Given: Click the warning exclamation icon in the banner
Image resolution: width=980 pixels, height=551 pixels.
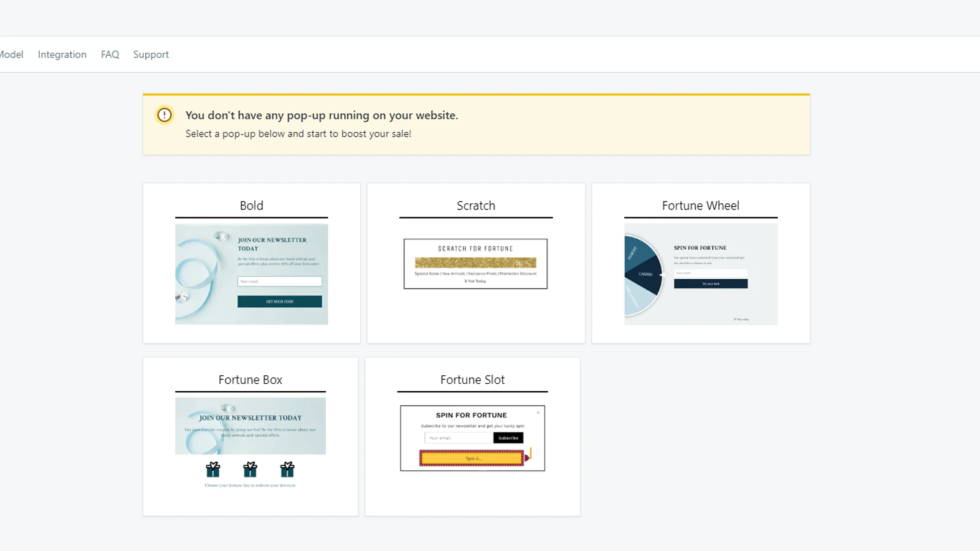Looking at the screenshot, I should 164,115.
